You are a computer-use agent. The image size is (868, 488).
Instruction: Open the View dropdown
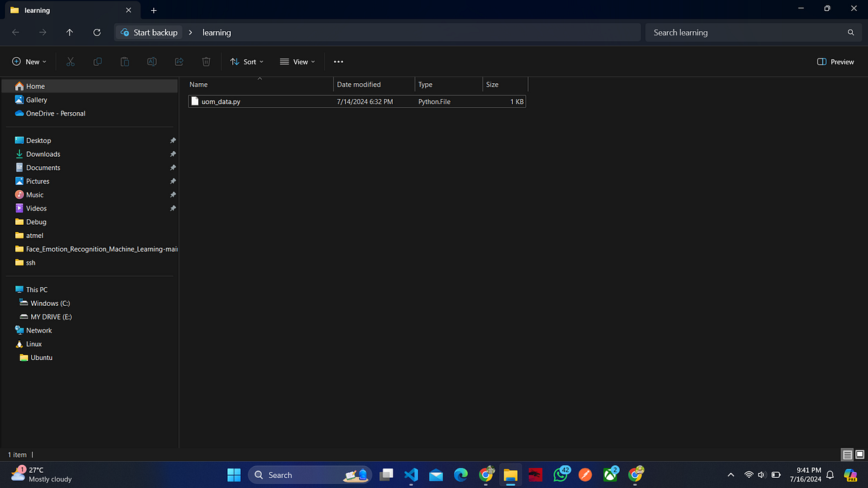pyautogui.click(x=297, y=61)
